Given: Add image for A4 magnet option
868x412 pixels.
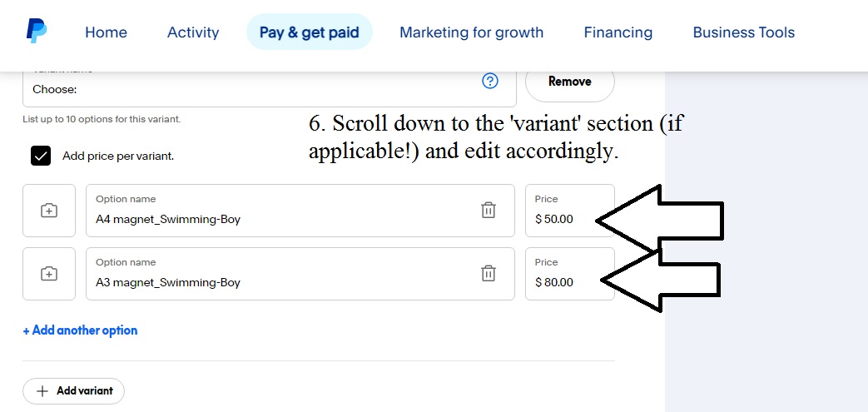Looking at the screenshot, I should point(49,211).
